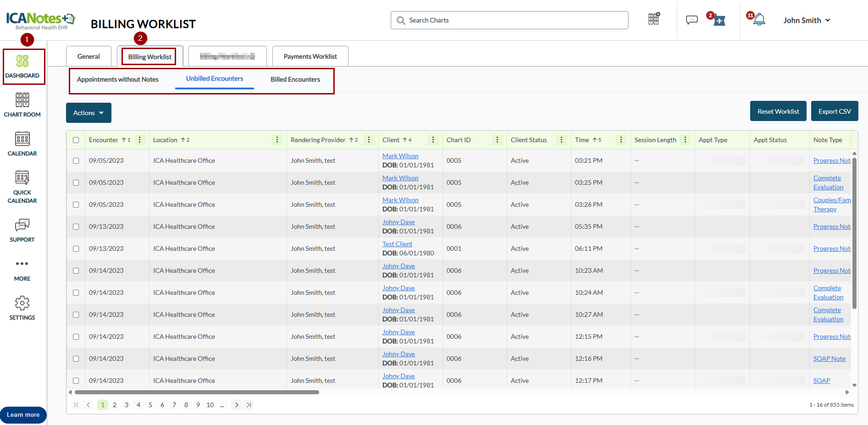Switch to Payments Worklist tab
This screenshot has width=868, height=425.
click(x=310, y=56)
